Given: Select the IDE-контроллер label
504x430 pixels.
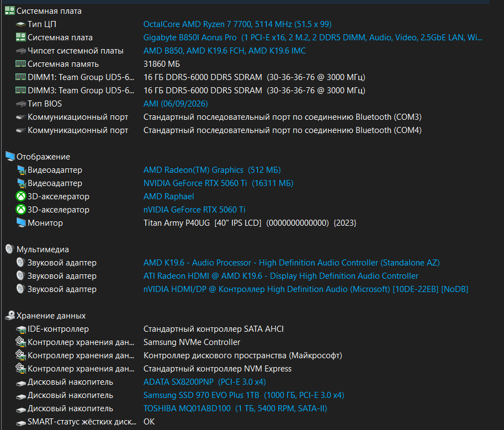Looking at the screenshot, I should point(58,329).
